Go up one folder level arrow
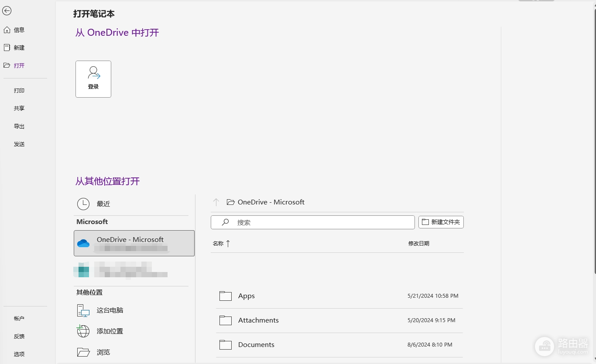This screenshot has width=596, height=364. pos(216,202)
